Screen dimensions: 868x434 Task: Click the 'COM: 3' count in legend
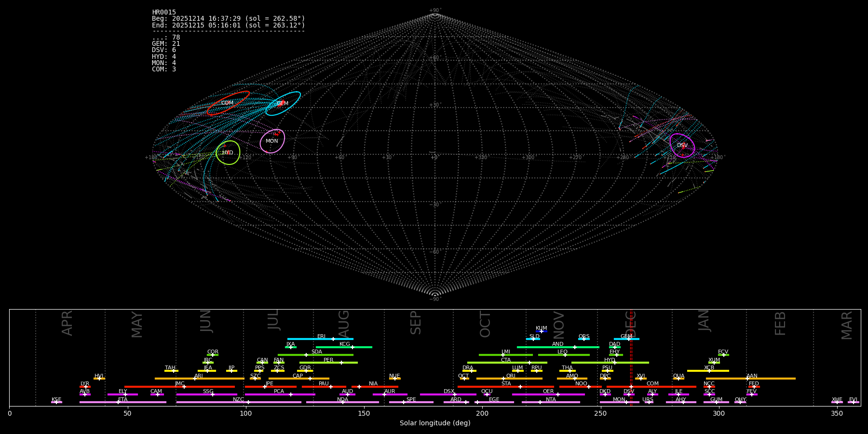(164, 69)
